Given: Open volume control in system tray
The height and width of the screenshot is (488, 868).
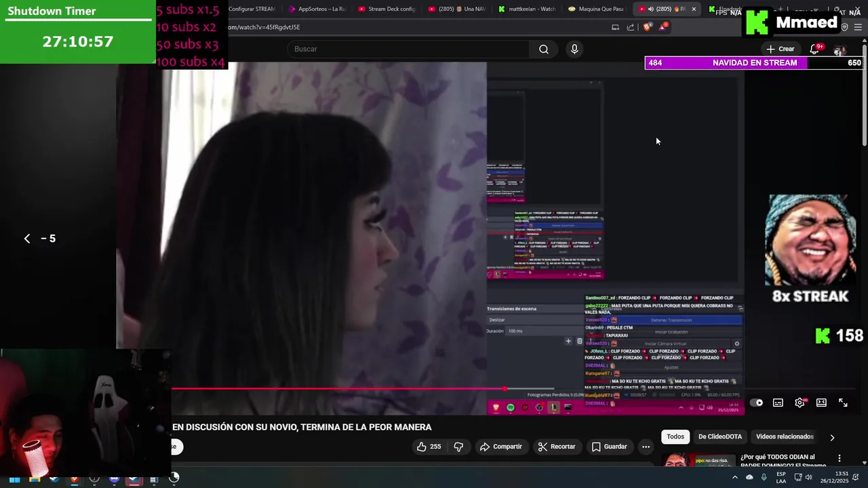Looking at the screenshot, I should pos(808,477).
